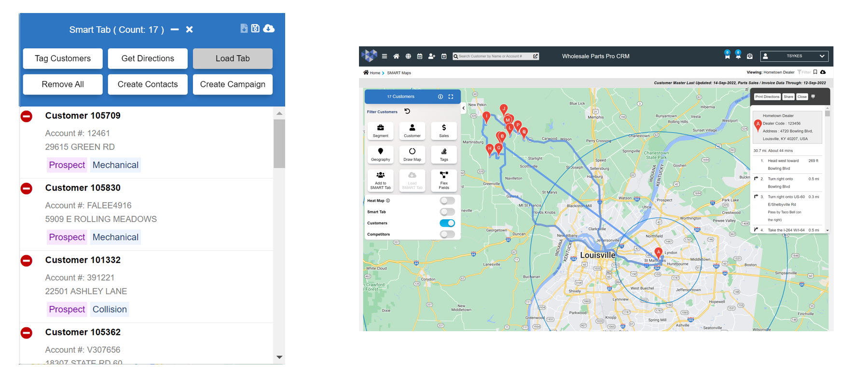This screenshot has width=868, height=377.
Task: Click the Create Campaign button
Action: tap(233, 84)
